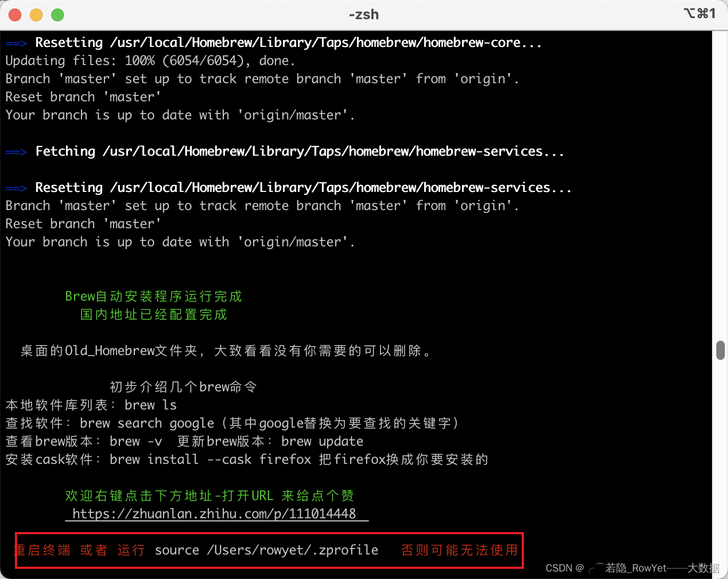Image resolution: width=728 pixels, height=579 pixels.
Task: Click the 'Resetting ...homebrew-core...' line
Action: pyautogui.click(x=274, y=43)
